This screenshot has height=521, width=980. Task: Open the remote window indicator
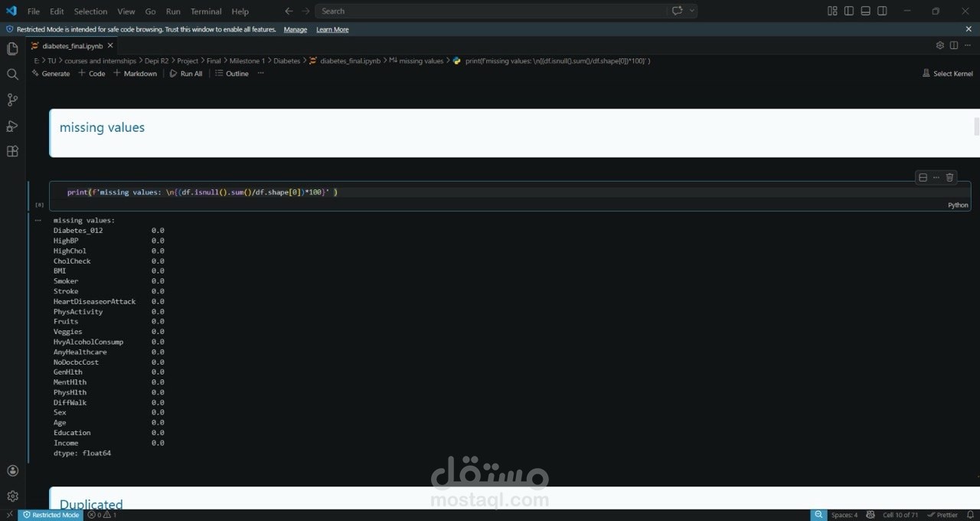8,515
